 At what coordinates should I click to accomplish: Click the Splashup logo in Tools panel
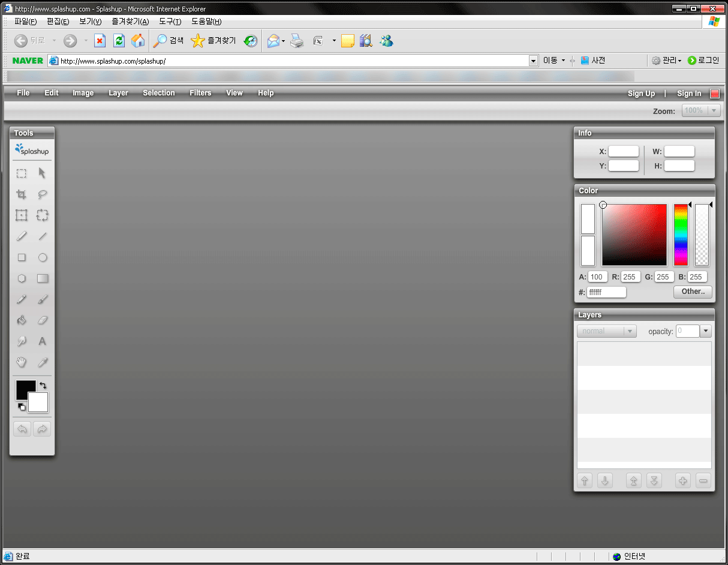point(32,150)
